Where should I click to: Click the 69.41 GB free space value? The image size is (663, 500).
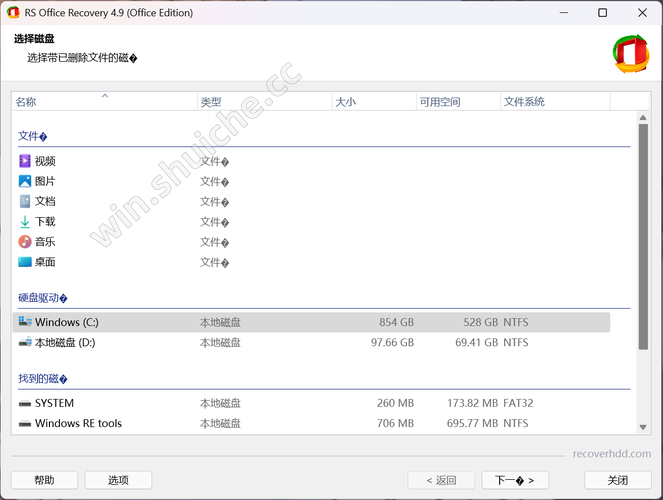click(477, 342)
